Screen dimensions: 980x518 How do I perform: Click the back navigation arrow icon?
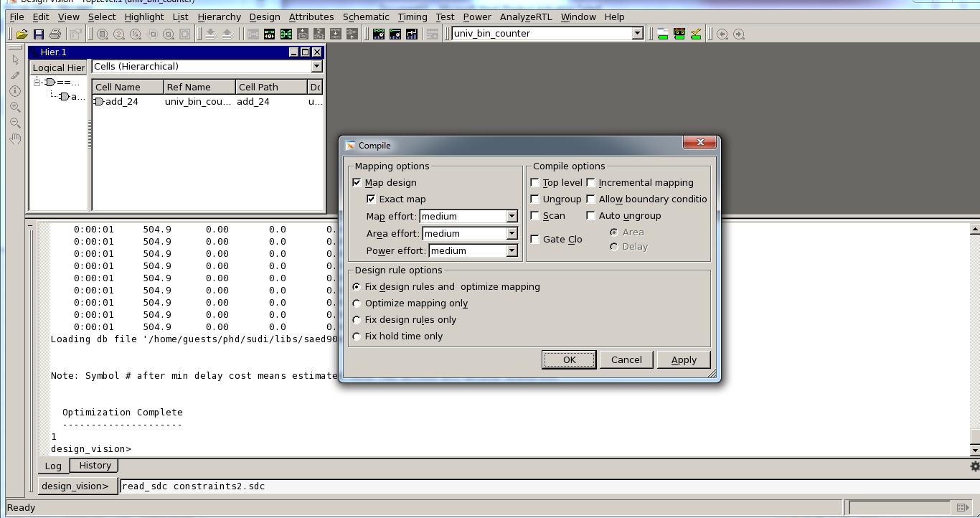(722, 34)
